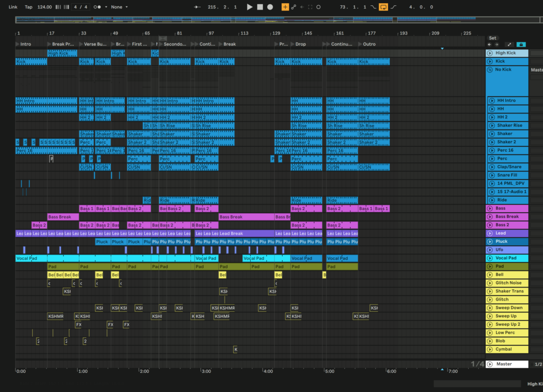Click the Stop button in transport
The width and height of the screenshot is (543, 392).
pyautogui.click(x=260, y=7)
